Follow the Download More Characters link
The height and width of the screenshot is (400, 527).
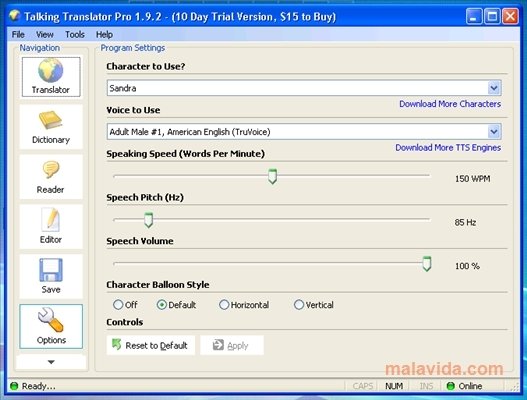pos(450,104)
